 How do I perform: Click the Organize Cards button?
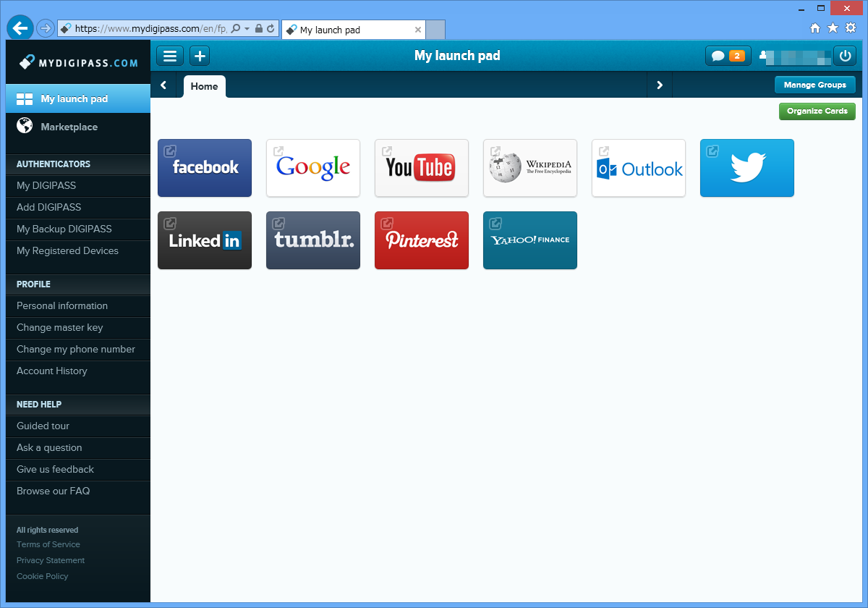817,111
